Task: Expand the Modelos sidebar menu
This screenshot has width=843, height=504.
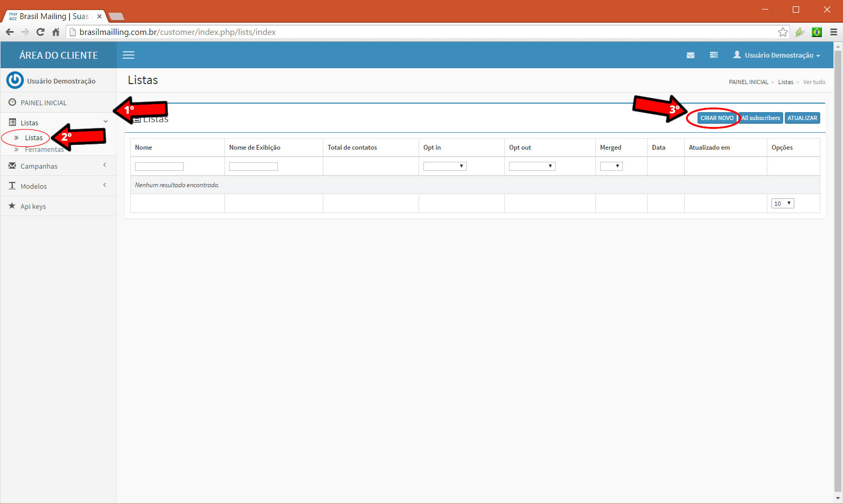Action: coord(58,186)
